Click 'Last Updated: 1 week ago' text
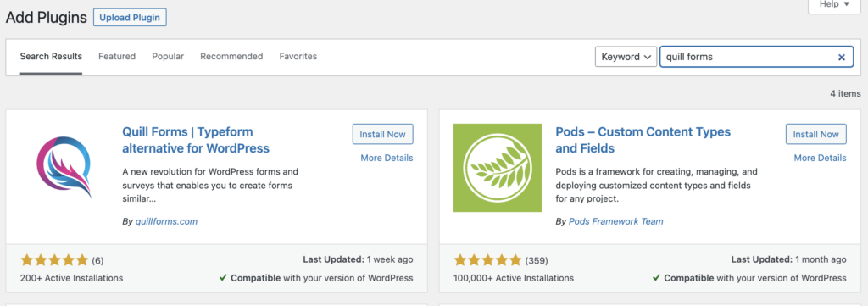868x306 pixels. (359, 259)
